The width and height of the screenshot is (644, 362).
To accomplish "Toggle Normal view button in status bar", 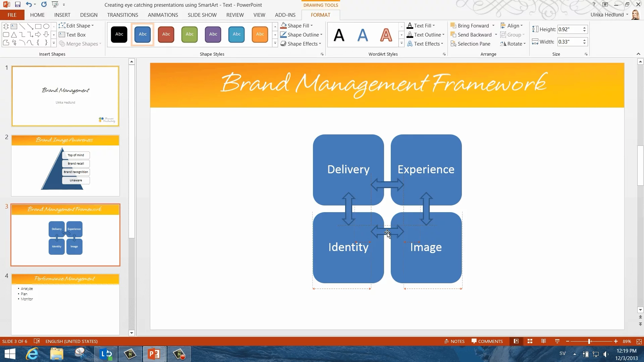I will pos(516,341).
